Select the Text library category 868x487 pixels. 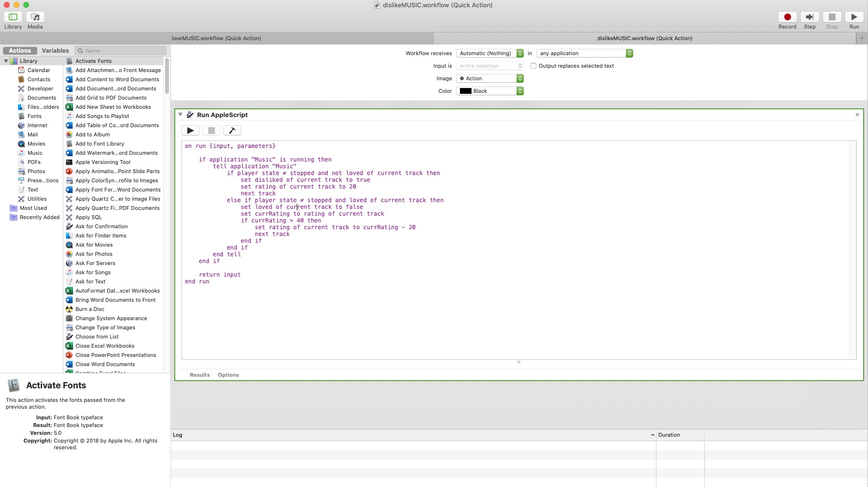[x=32, y=190]
